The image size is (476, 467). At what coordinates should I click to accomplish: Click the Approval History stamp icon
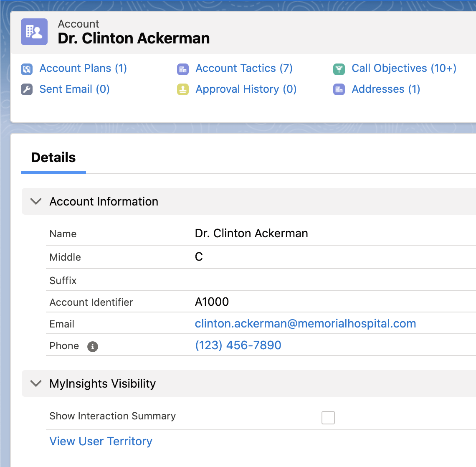[x=183, y=89]
